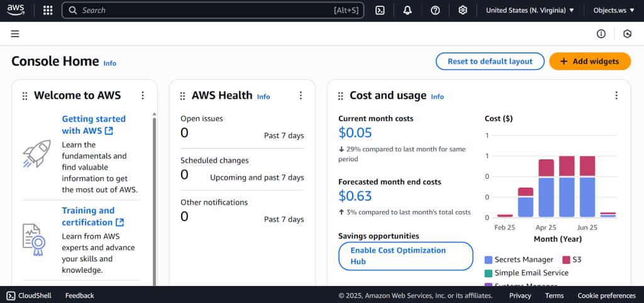Click Reset to default layout
This screenshot has height=303, width=644.
(490, 61)
